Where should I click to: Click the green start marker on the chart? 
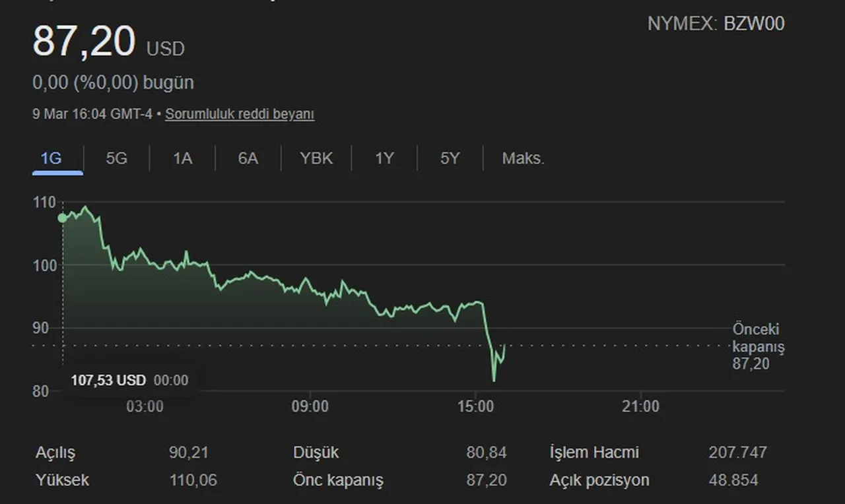[x=61, y=217]
